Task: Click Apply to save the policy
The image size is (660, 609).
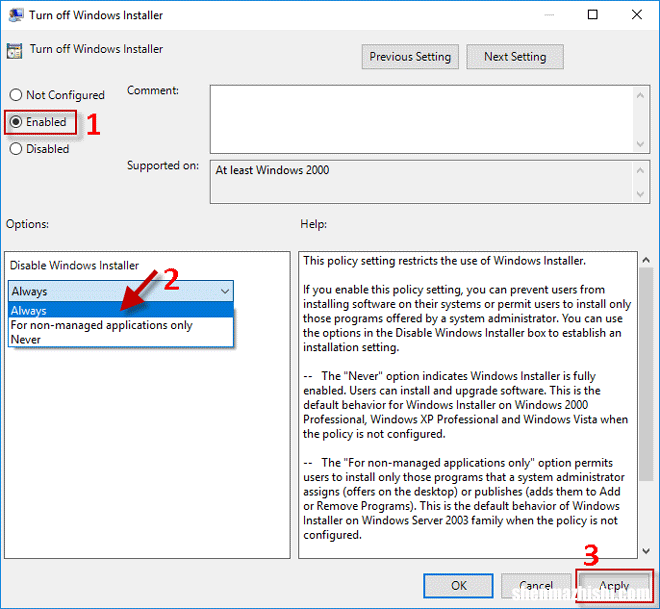Action: 614,586
